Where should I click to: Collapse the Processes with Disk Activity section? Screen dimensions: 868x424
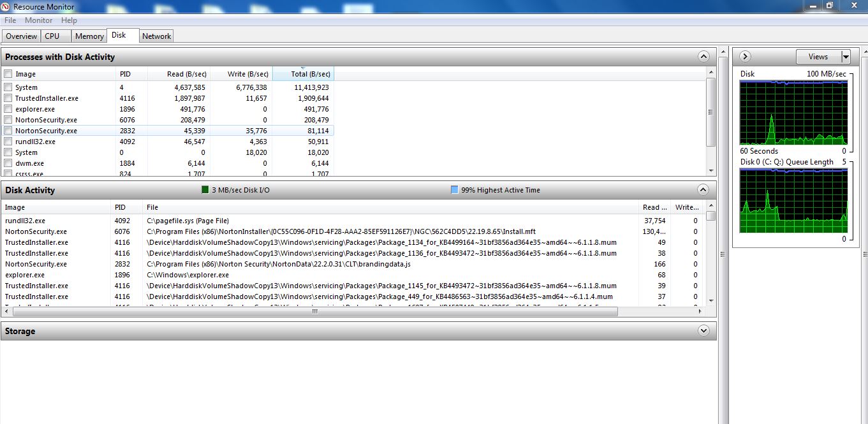point(703,57)
